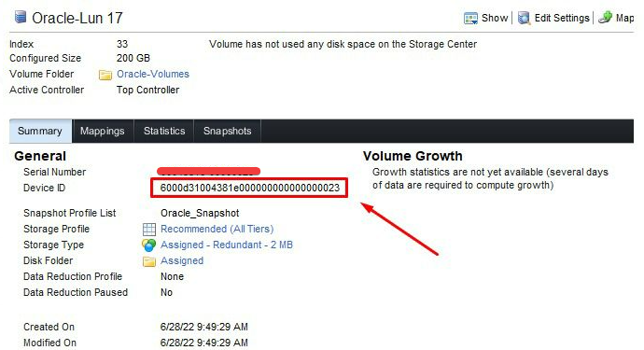Open Recommended (All Tiers) storage profile link
This screenshot has width=644, height=350.
pyautogui.click(x=217, y=229)
